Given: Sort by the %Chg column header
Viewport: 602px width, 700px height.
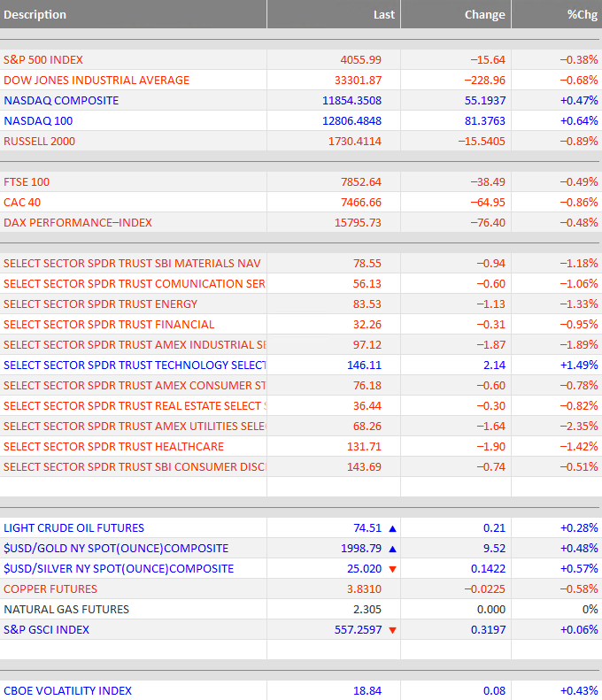Looking at the screenshot, I should (x=557, y=14).
